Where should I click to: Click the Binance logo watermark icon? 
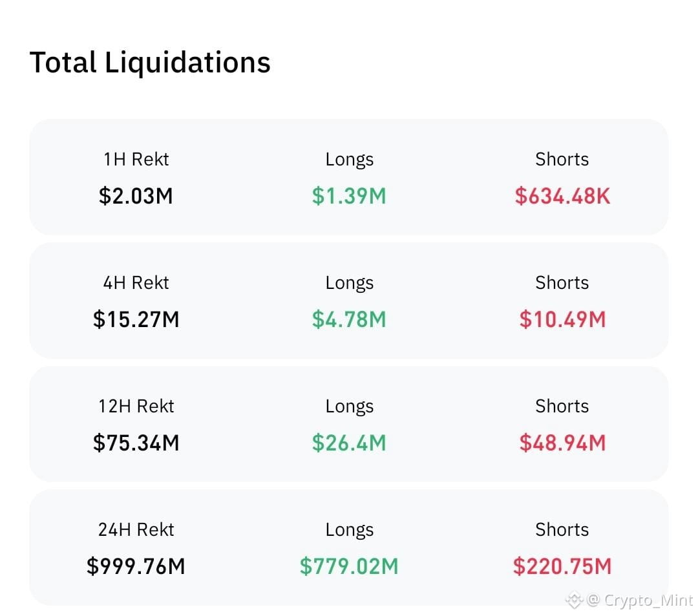tap(575, 600)
